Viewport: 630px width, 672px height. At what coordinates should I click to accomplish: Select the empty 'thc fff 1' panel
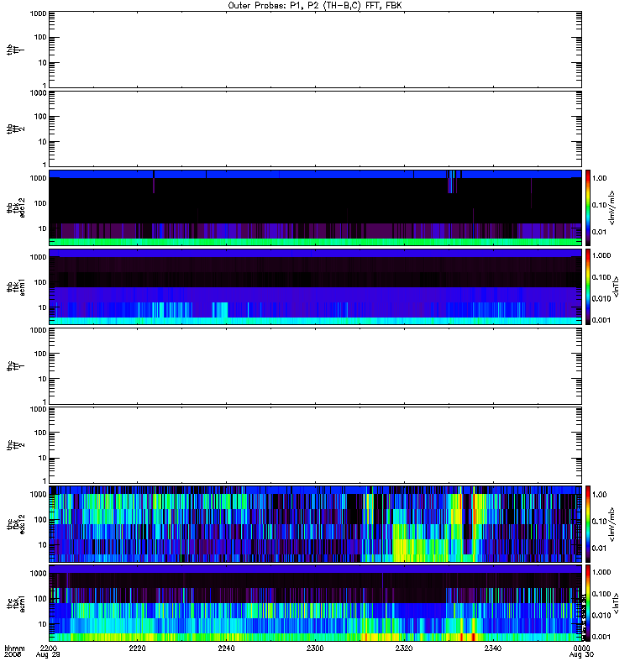point(315,366)
